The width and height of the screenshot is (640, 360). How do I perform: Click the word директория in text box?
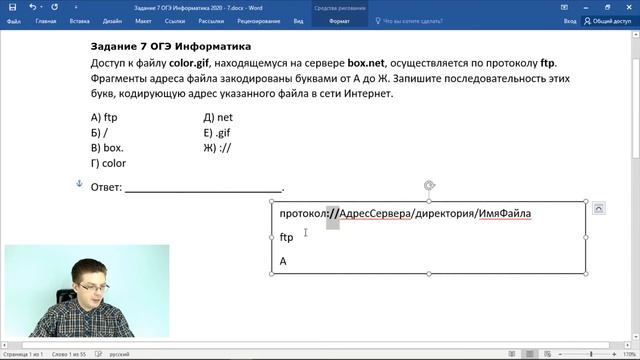(444, 213)
